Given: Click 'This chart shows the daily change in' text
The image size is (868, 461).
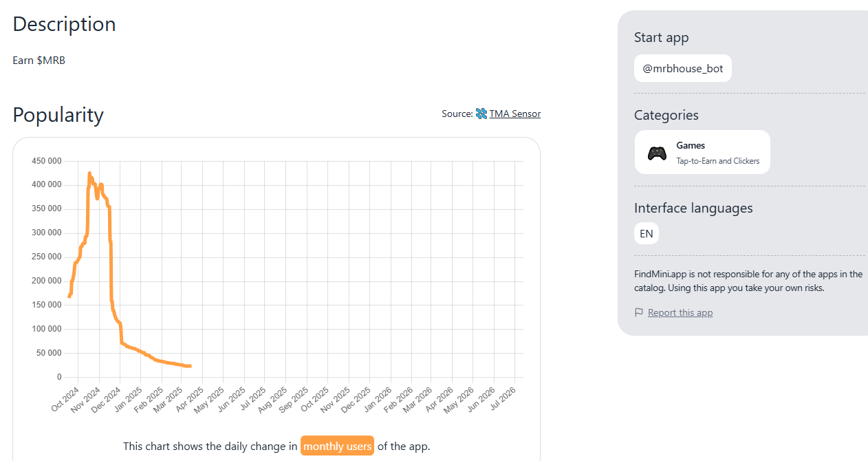Looking at the screenshot, I should click(x=210, y=446).
